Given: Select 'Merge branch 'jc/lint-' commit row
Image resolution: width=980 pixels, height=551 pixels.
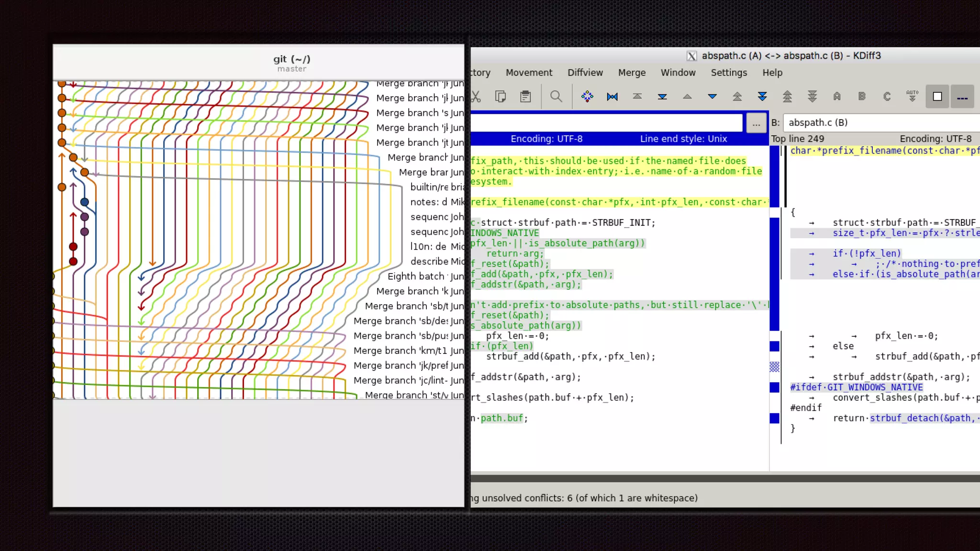Looking at the screenshot, I should [401, 380].
